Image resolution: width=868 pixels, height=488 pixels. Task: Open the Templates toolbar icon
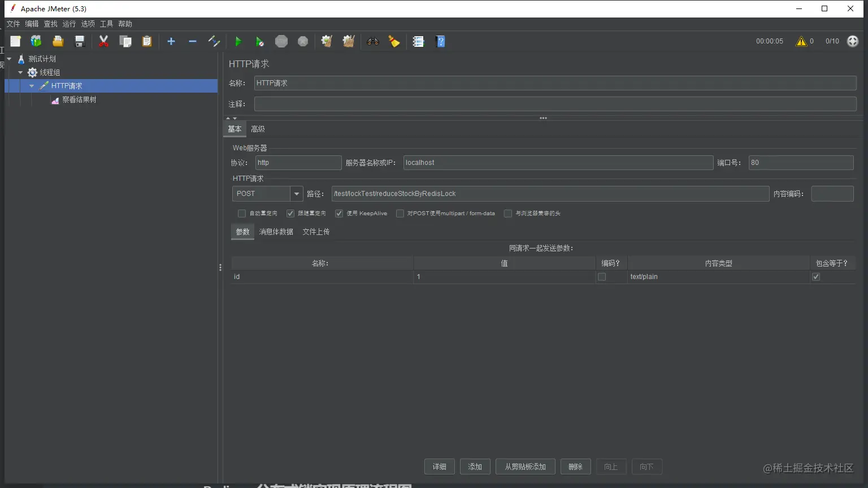point(36,41)
